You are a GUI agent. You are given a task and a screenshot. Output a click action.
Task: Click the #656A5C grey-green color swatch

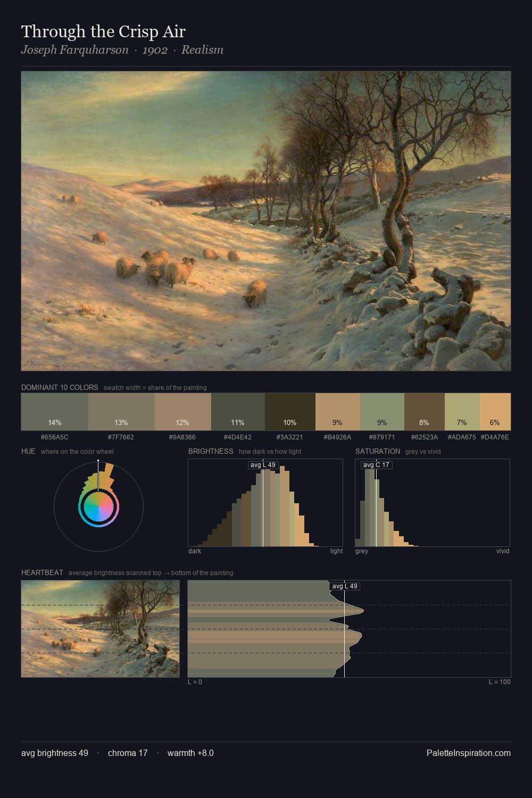54,412
